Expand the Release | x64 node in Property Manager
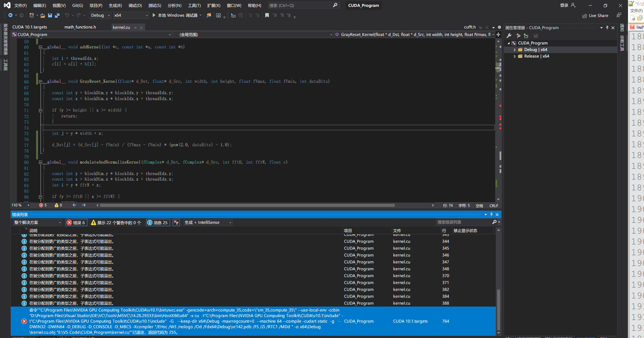 pos(515,56)
